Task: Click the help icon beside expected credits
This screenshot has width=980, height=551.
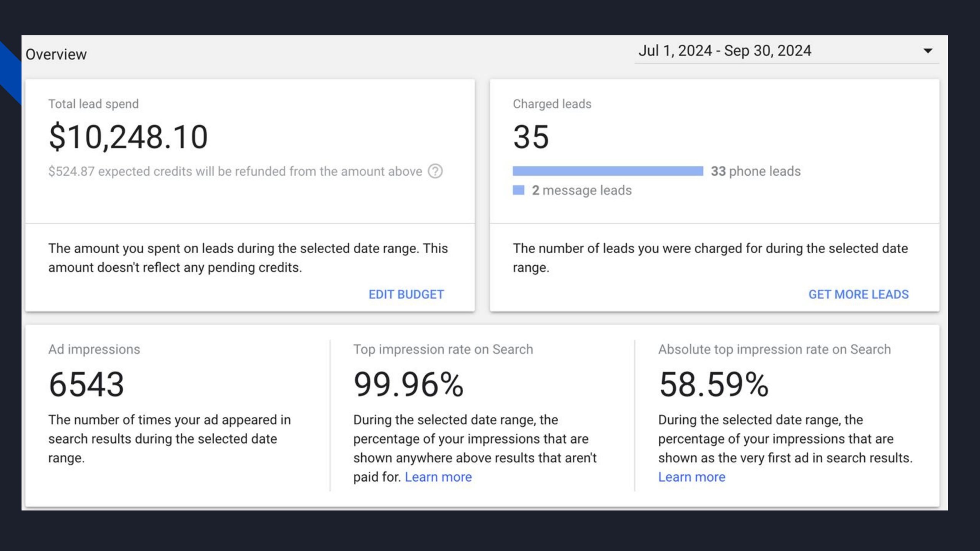Action: click(x=435, y=171)
